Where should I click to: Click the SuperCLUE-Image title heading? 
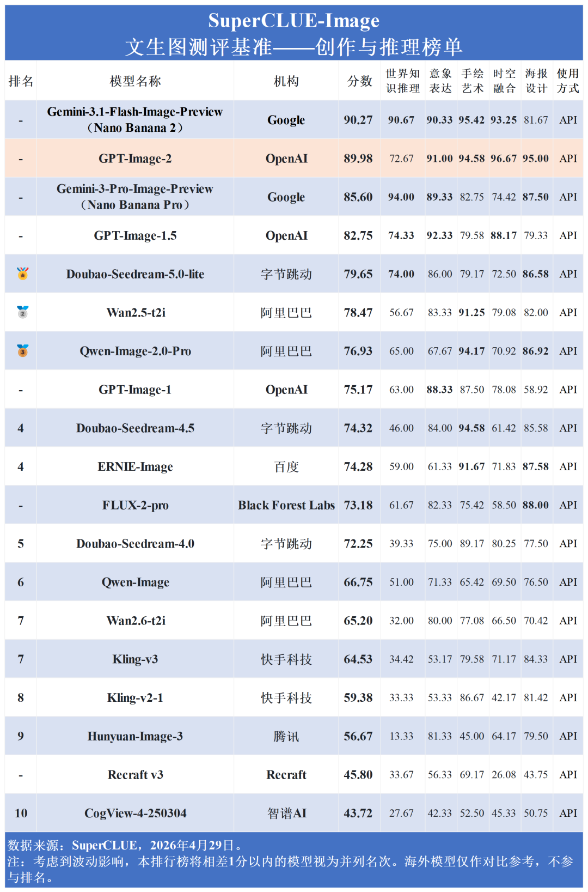(293, 21)
